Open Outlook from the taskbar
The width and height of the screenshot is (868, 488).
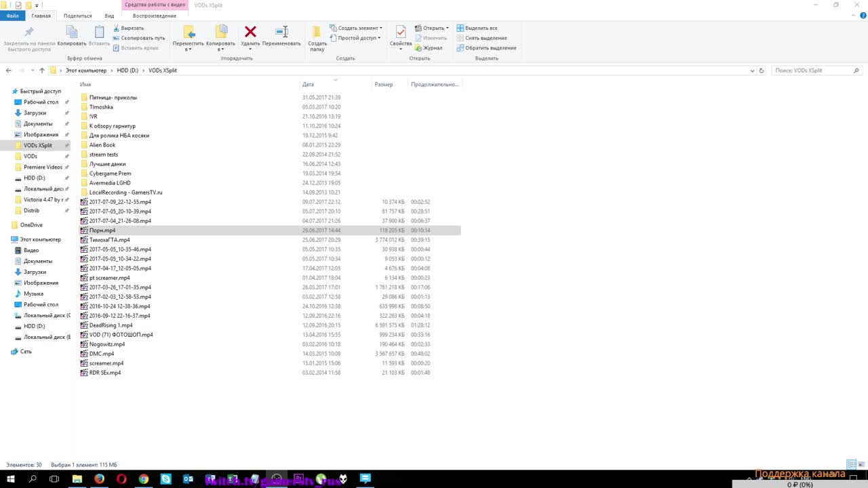tap(189, 479)
